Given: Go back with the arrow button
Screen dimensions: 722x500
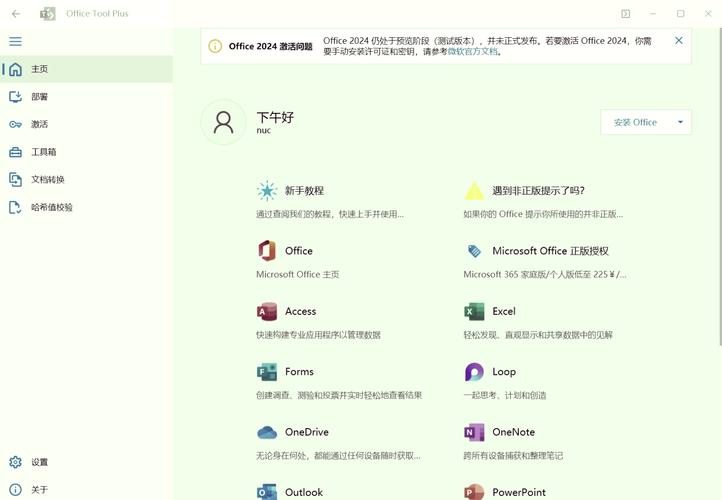Looking at the screenshot, I should click(x=16, y=14).
